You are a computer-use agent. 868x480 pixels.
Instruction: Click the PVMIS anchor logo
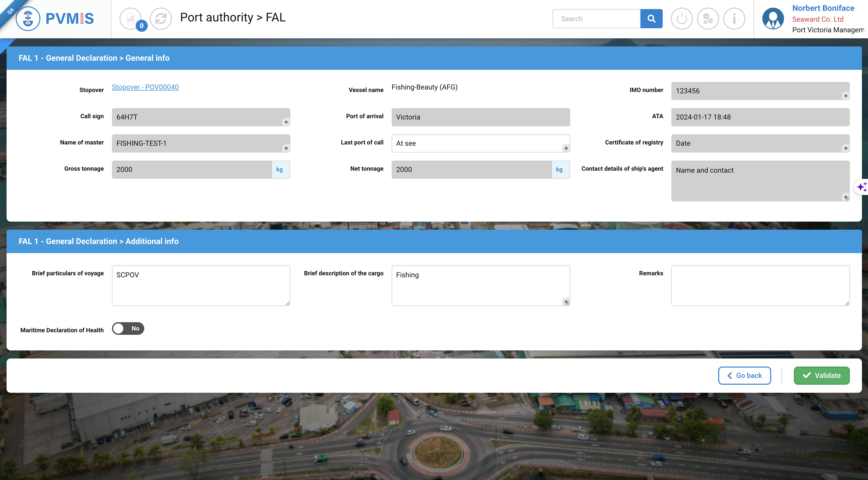28,18
